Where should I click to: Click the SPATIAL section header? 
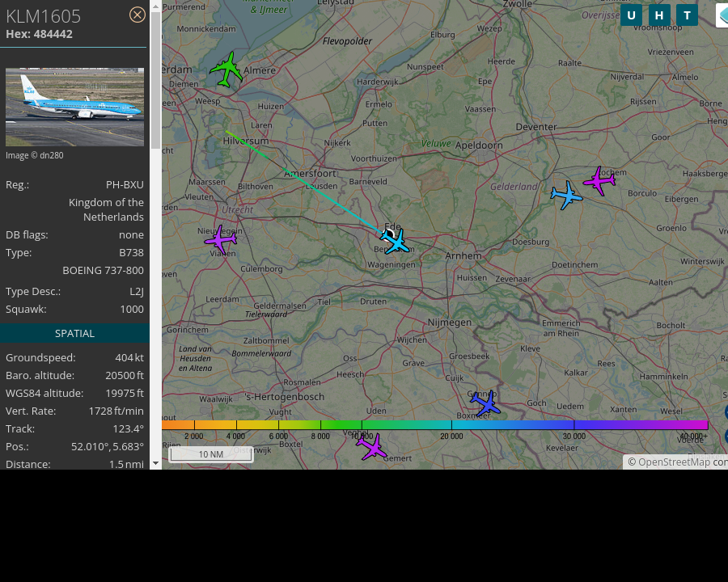click(x=74, y=333)
